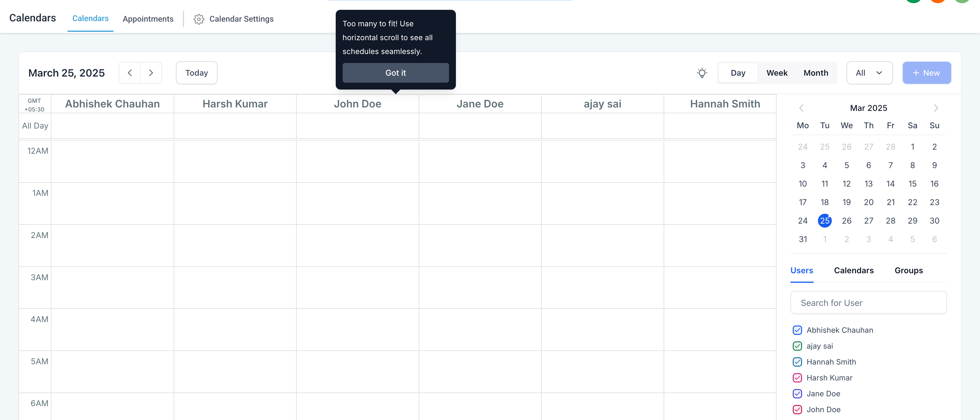This screenshot has height=420, width=980.
Task: Select March 18 in mini calendar
Action: click(x=824, y=202)
